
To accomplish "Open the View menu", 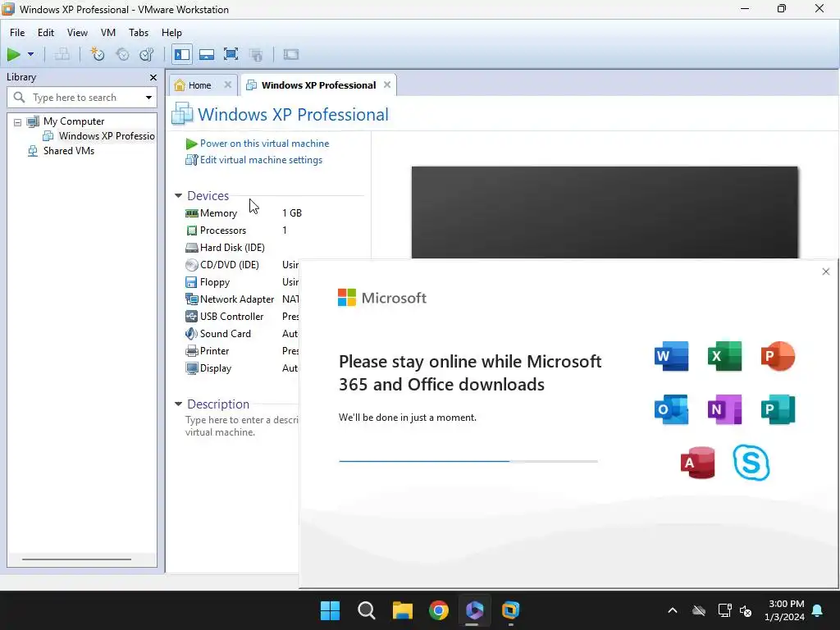I will point(77,33).
